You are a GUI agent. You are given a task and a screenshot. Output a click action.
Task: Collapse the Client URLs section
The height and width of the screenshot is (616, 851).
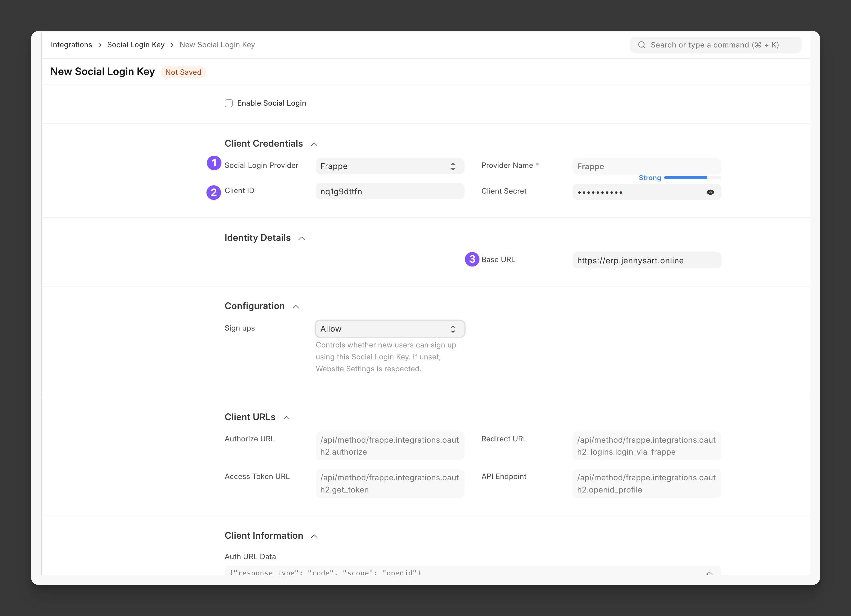[287, 417]
